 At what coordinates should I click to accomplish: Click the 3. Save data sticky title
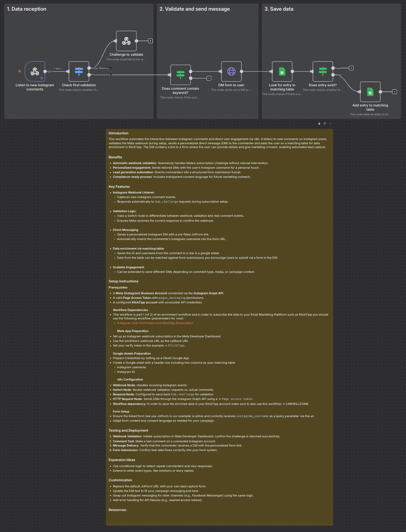(x=279, y=9)
